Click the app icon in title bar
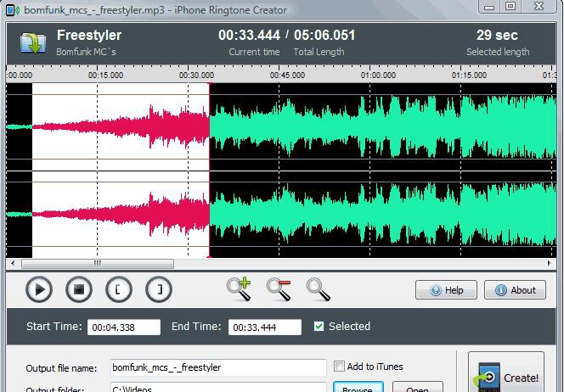The width and height of the screenshot is (564, 392). point(13,10)
